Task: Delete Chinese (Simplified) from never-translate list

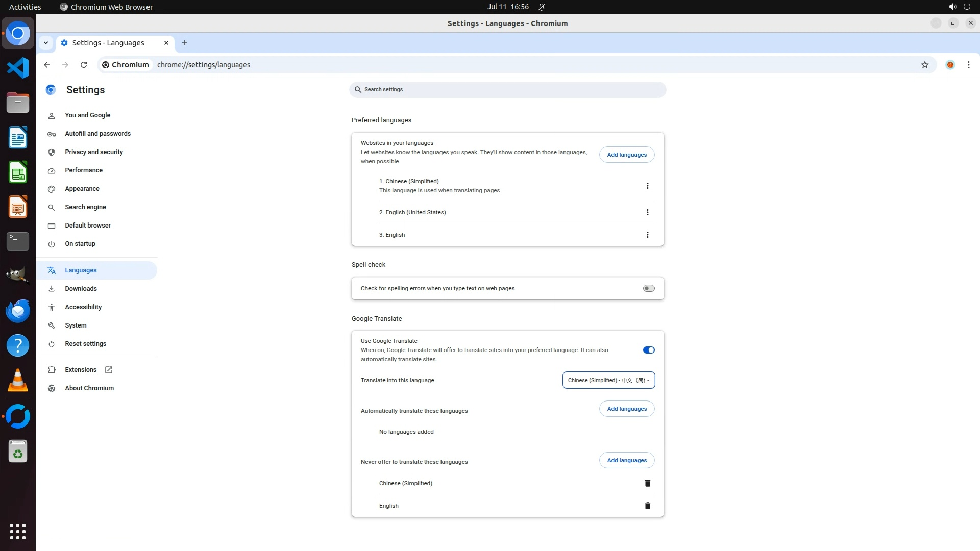Action: pos(647,483)
